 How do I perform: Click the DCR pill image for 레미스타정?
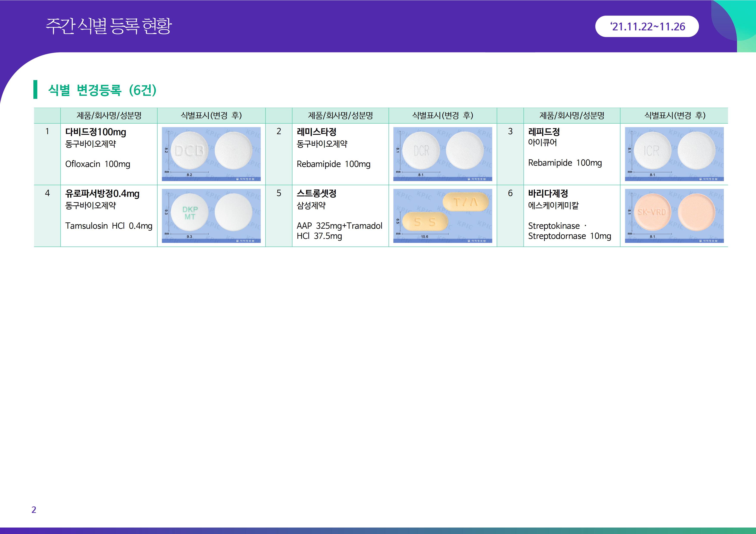421,151
